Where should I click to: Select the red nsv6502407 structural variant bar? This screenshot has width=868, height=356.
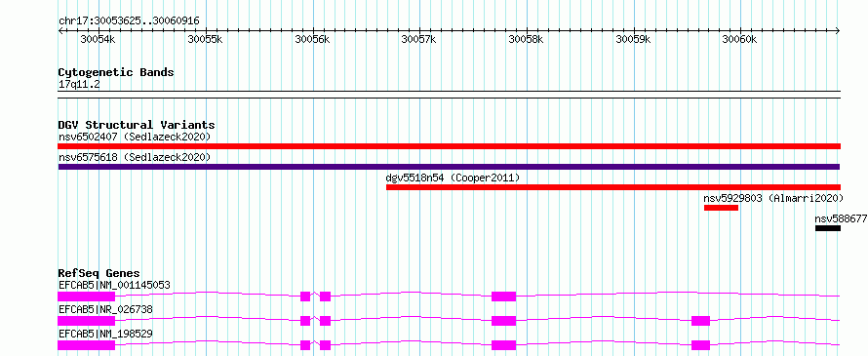click(449, 146)
